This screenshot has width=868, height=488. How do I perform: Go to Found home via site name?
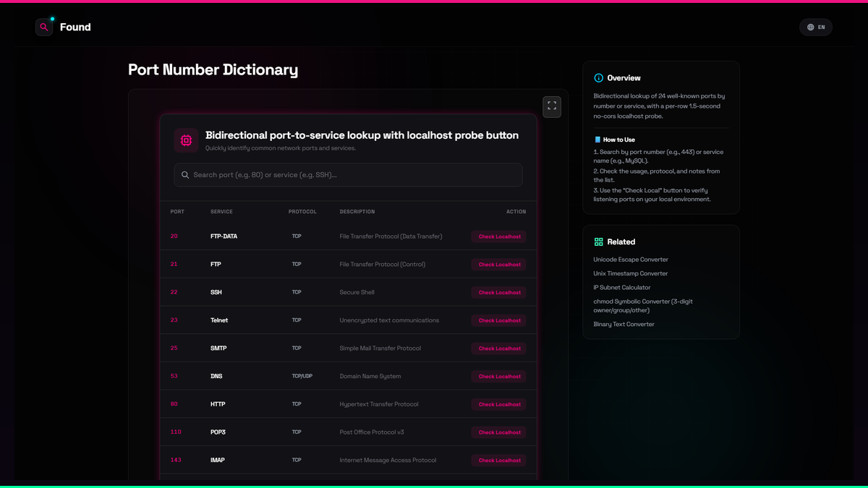pos(75,27)
